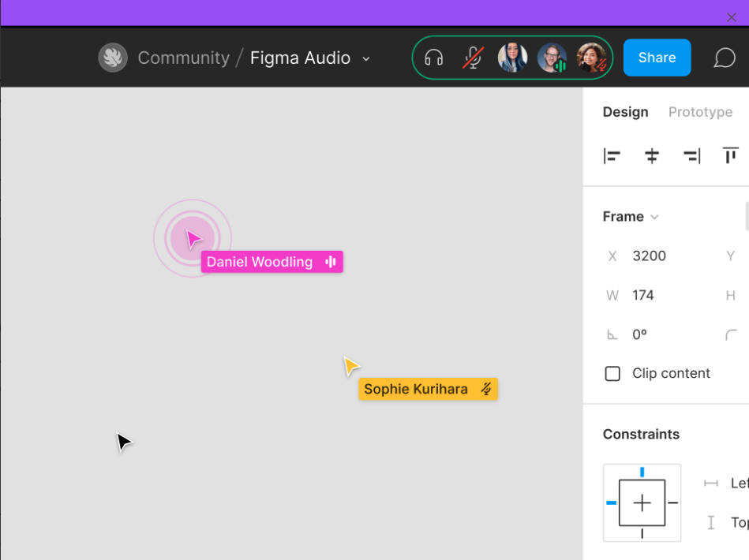Close the purple banner with X

[x=732, y=17]
